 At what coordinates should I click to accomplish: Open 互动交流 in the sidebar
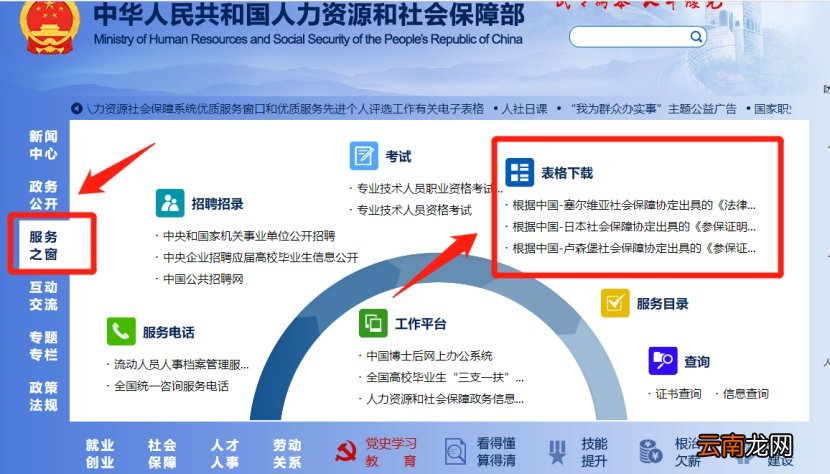click(43, 296)
